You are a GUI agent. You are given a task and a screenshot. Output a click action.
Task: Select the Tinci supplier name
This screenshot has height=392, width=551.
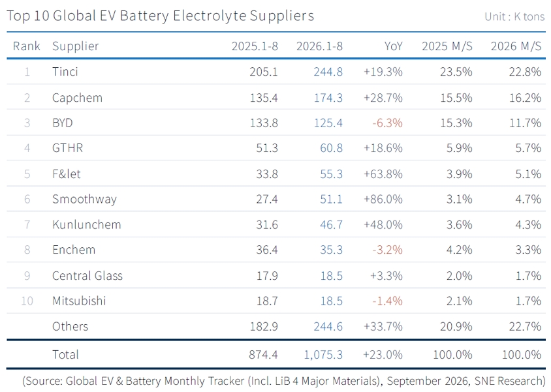tap(65, 72)
